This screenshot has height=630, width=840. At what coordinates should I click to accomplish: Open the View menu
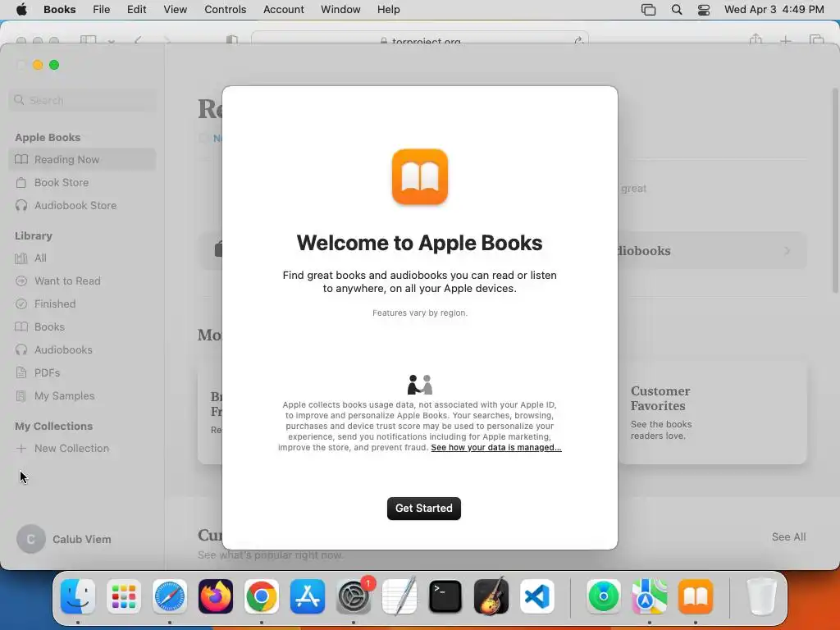pos(176,10)
